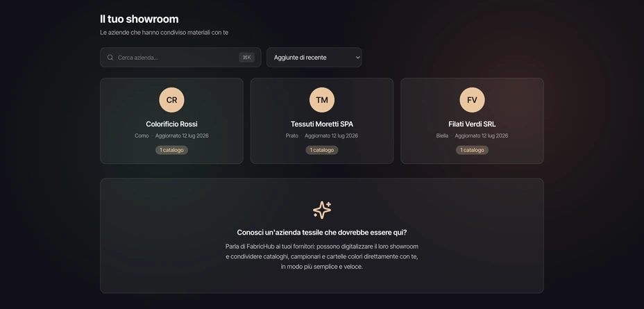
Task: Click the FV avatar circle
Action: pos(473,100)
